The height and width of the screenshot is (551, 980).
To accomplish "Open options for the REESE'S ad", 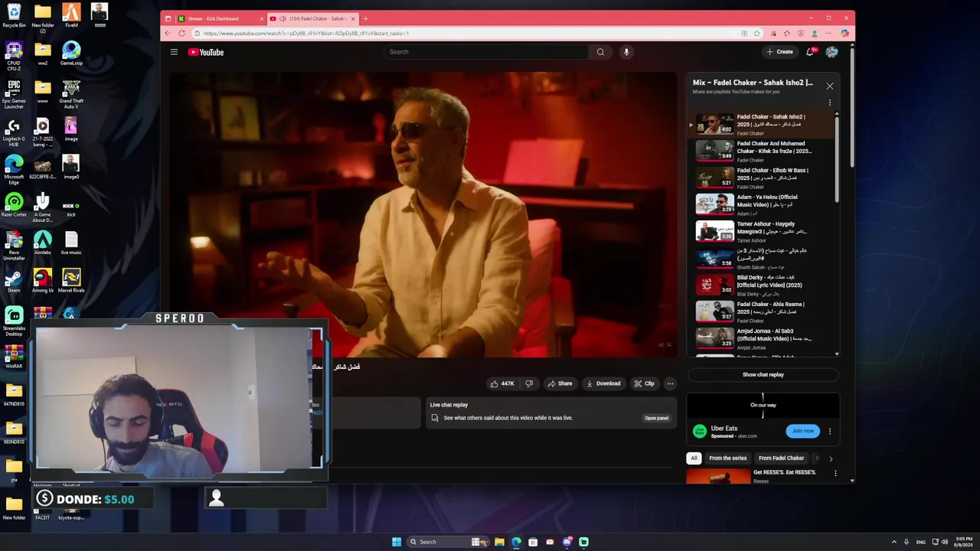I will click(x=835, y=474).
